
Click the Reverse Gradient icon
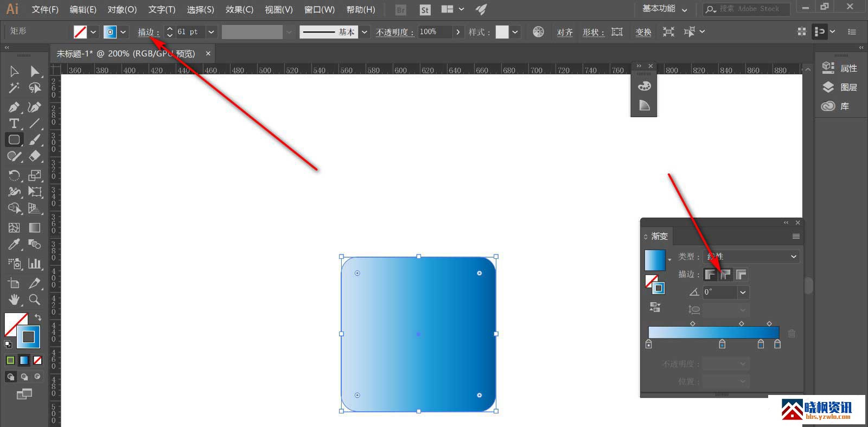pyautogui.click(x=655, y=308)
